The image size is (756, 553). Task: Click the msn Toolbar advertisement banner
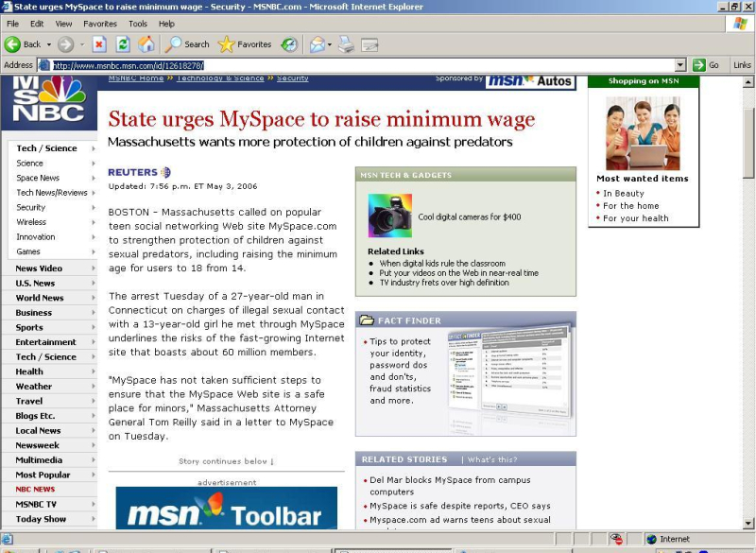coord(227,508)
